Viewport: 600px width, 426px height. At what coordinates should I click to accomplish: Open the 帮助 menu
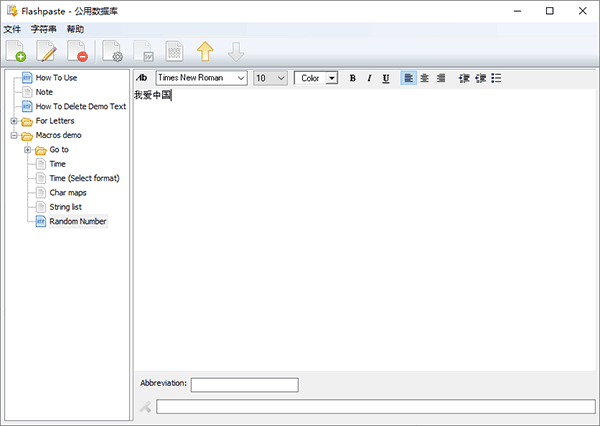tap(75, 29)
